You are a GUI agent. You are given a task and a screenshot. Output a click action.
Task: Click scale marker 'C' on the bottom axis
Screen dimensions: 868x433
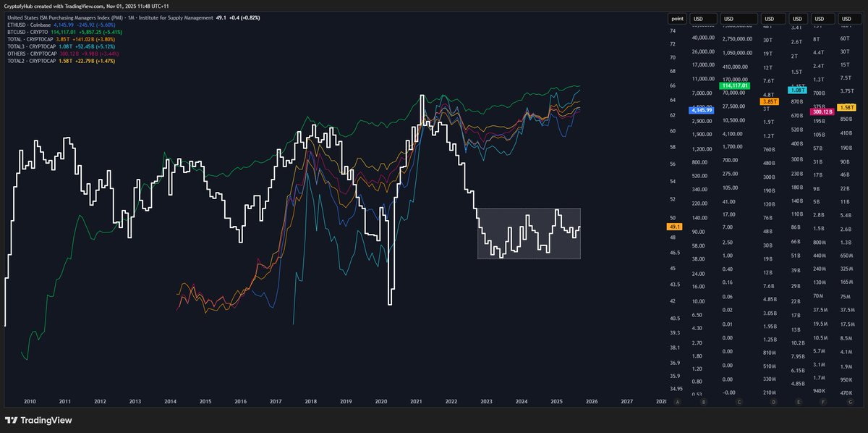tap(739, 401)
